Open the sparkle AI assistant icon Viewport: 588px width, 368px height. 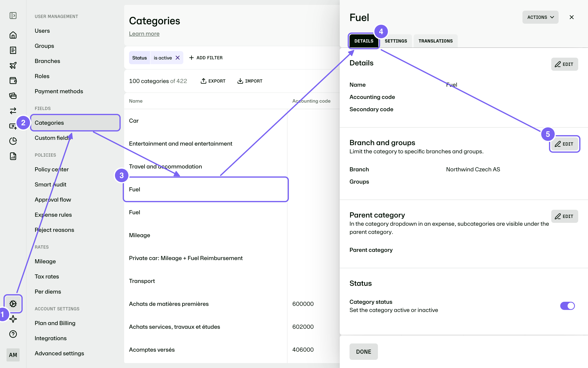[x=13, y=319]
